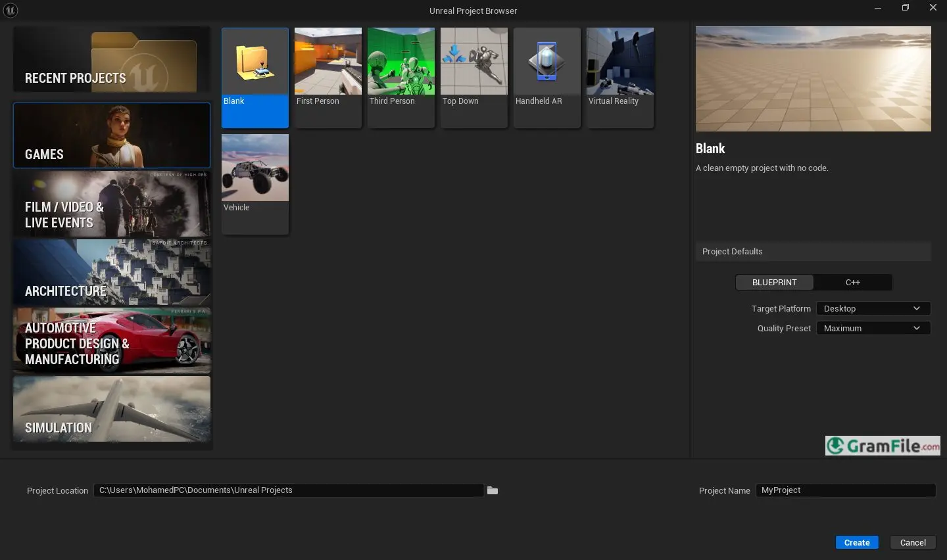Click the 'Target Platform' label
947x560 pixels.
781,308
